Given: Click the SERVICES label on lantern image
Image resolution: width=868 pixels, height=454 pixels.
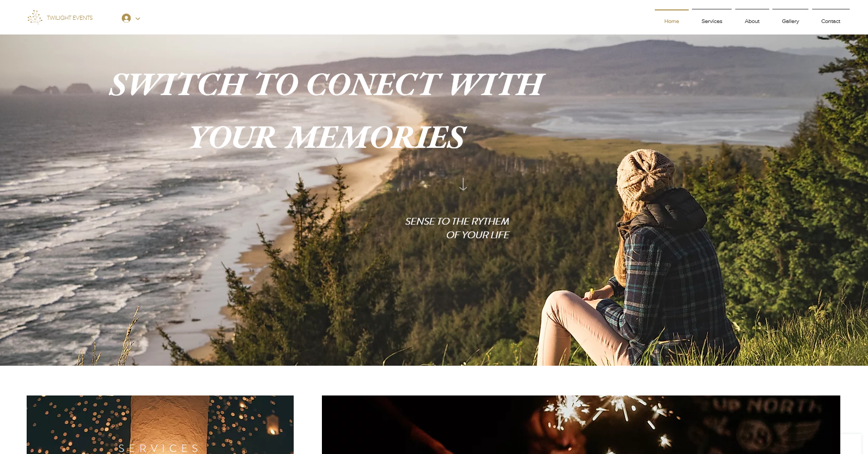Looking at the screenshot, I should pos(159,448).
